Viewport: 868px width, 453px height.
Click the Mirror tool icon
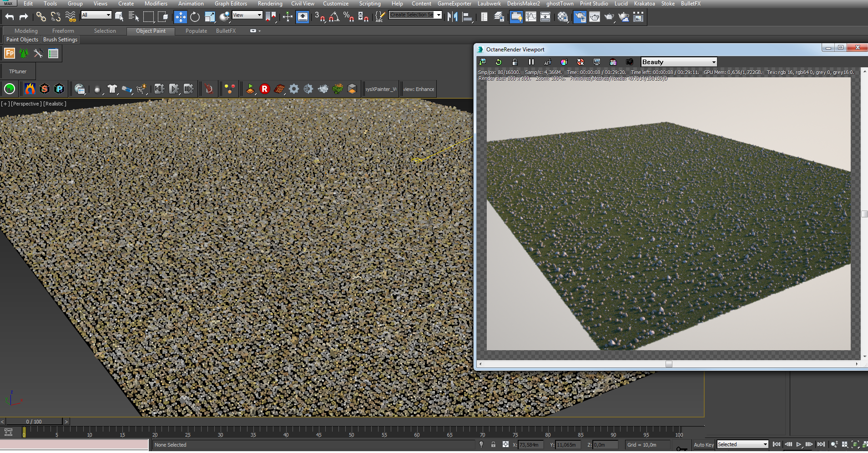coord(452,17)
